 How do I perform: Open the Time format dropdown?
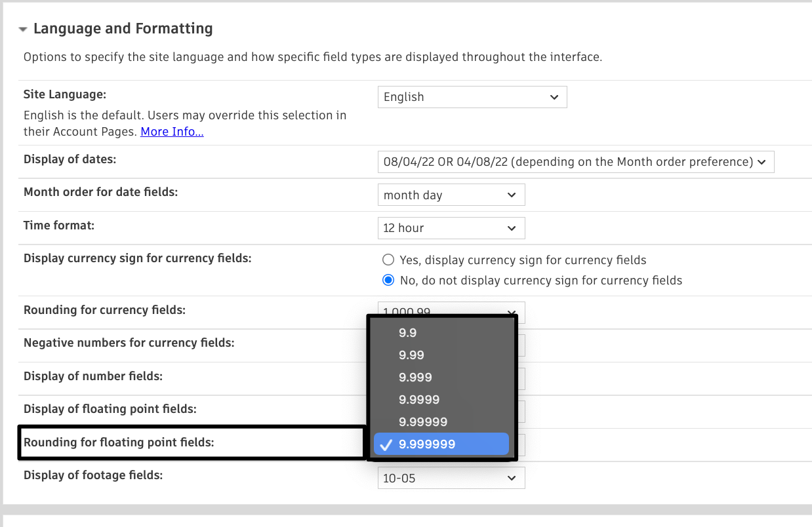(451, 228)
